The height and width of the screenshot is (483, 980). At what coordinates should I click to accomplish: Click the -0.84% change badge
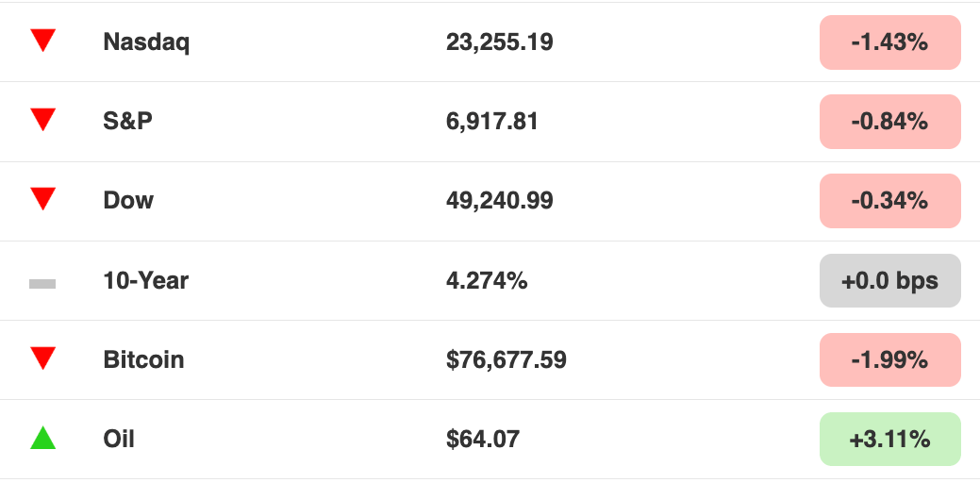(x=890, y=122)
